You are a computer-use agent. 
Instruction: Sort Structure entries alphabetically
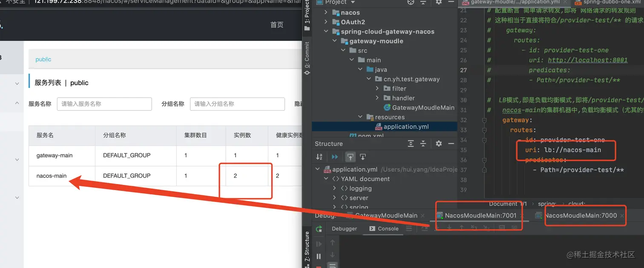pyautogui.click(x=320, y=156)
